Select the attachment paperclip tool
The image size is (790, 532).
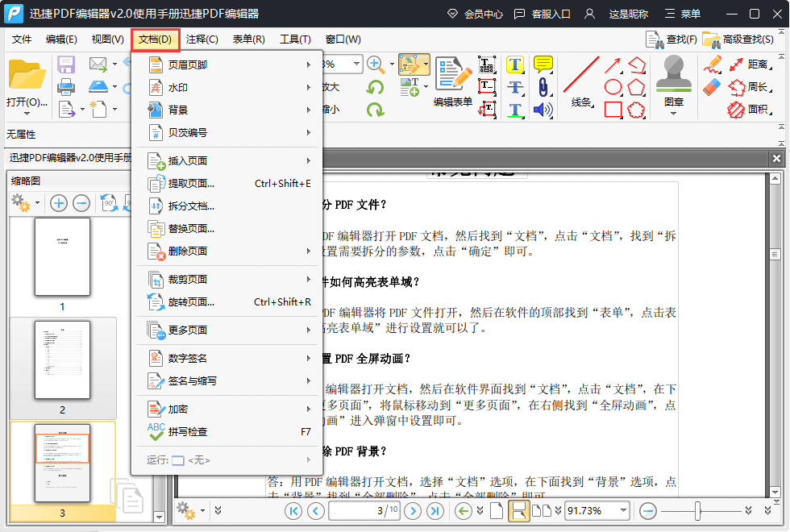pyautogui.click(x=543, y=87)
